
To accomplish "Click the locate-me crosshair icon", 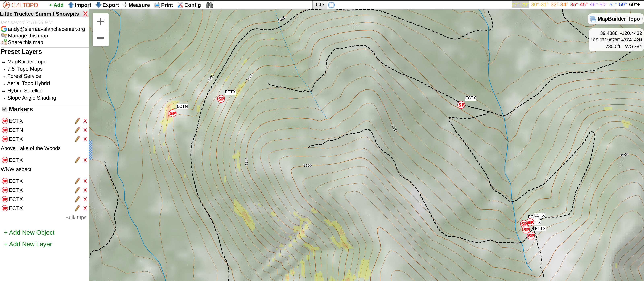I will click(331, 5).
